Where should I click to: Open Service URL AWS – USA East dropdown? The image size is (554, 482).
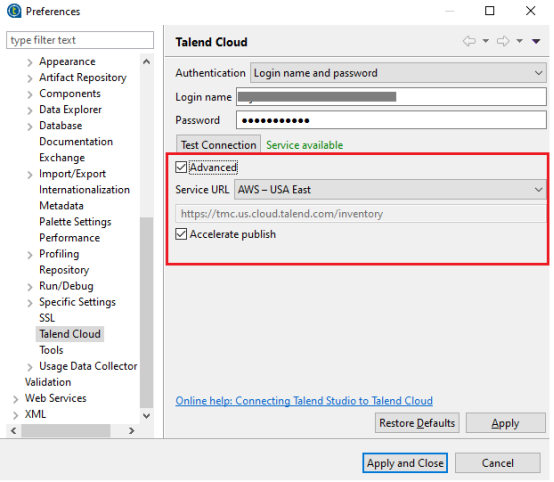pos(390,190)
